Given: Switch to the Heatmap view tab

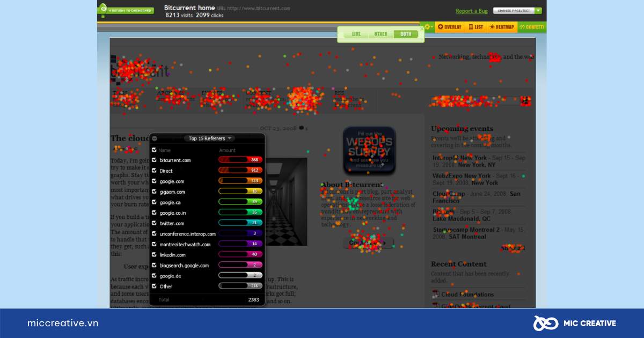Looking at the screenshot, I should [x=502, y=27].
